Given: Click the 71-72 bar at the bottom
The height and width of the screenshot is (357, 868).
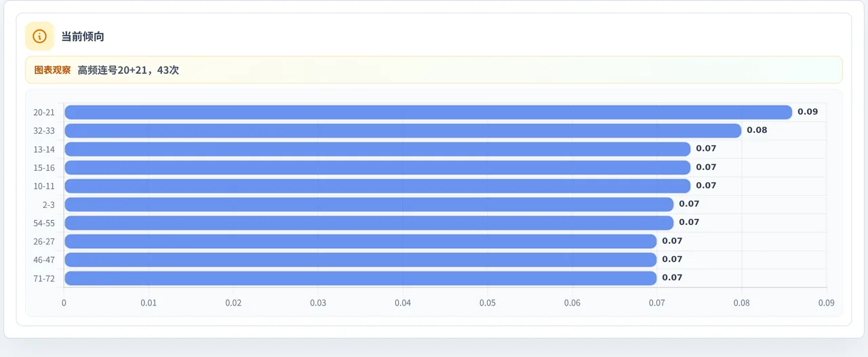Looking at the screenshot, I should click(360, 278).
